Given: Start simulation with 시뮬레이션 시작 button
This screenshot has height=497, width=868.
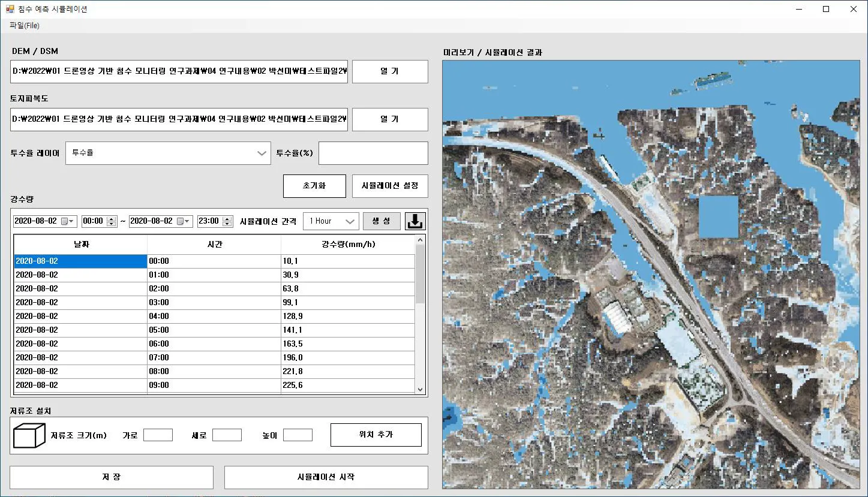Looking at the screenshot, I should coord(326,477).
